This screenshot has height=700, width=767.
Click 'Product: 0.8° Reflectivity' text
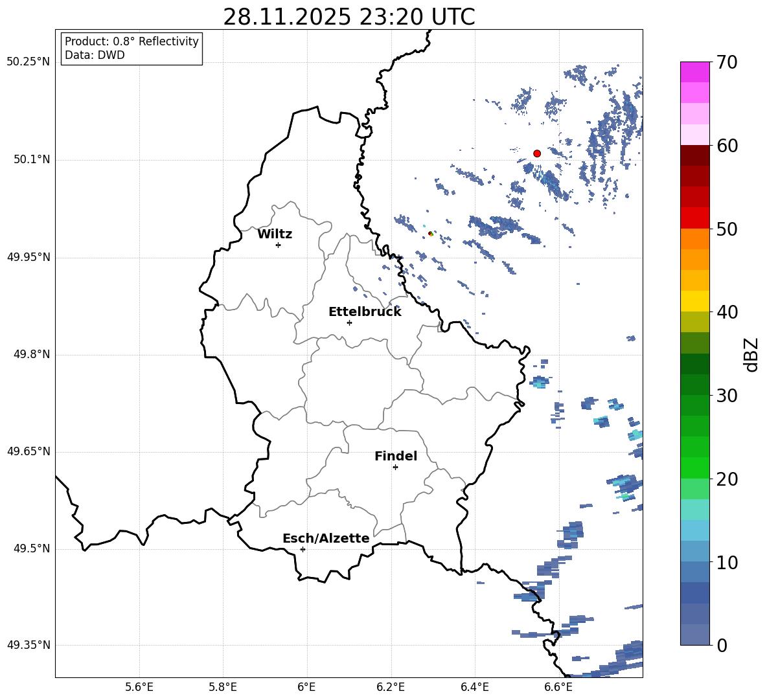click(132, 41)
